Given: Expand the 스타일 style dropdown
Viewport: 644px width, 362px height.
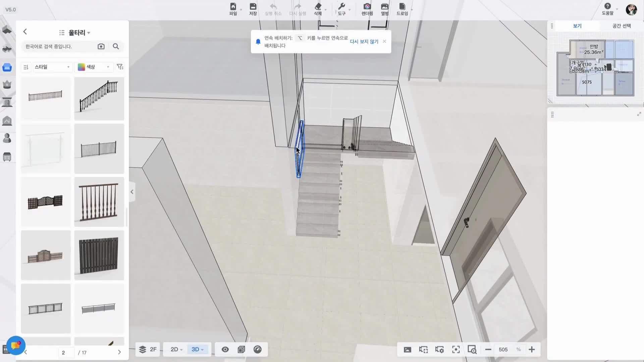Looking at the screenshot, I should click(x=52, y=67).
